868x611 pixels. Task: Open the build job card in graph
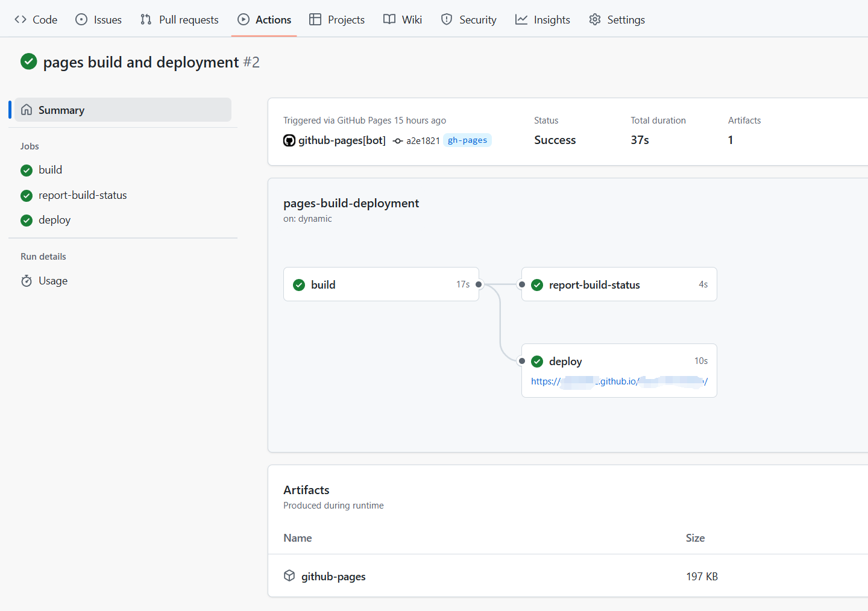pyautogui.click(x=381, y=284)
